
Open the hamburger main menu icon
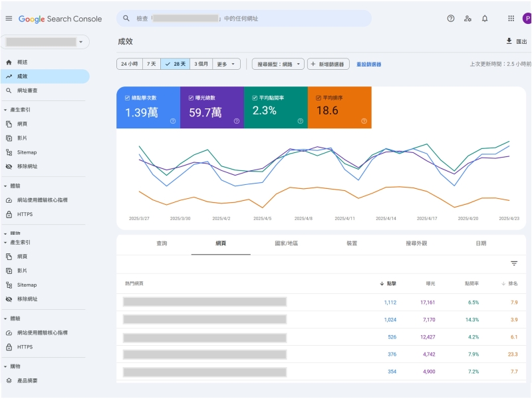9,19
